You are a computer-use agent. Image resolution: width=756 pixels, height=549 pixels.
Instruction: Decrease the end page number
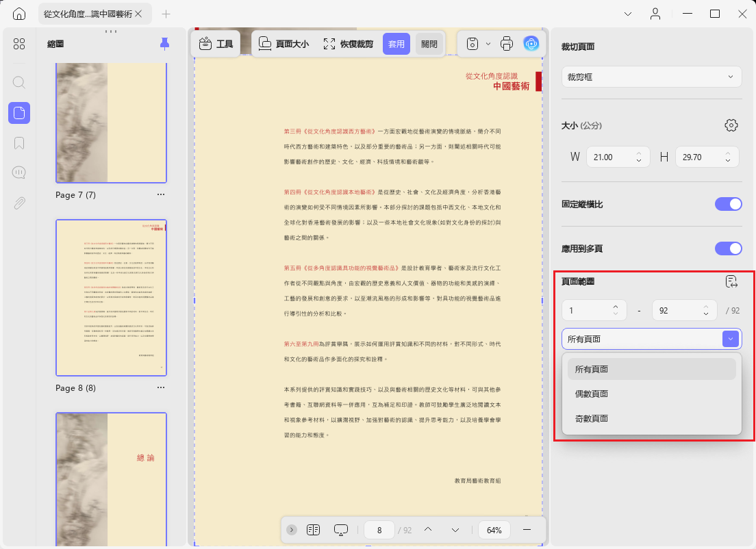click(706, 314)
